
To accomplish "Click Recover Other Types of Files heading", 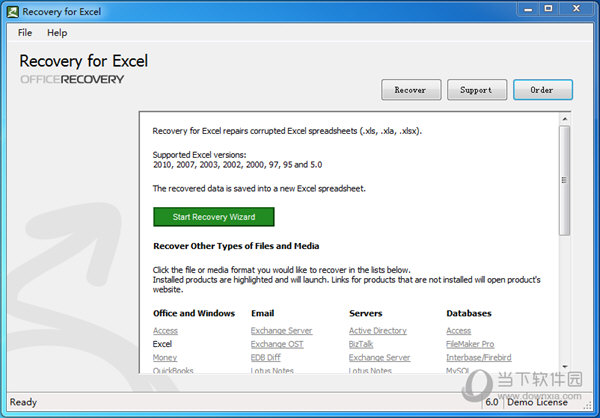I will point(236,246).
